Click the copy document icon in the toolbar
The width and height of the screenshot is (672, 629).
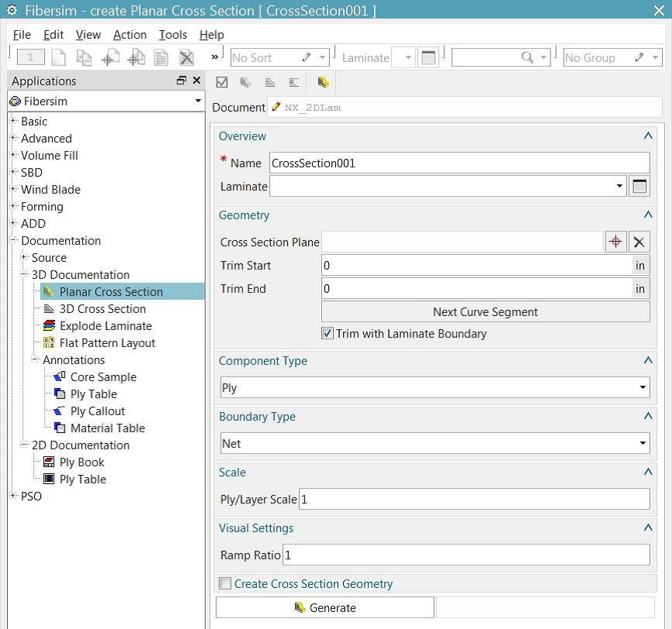click(84, 57)
